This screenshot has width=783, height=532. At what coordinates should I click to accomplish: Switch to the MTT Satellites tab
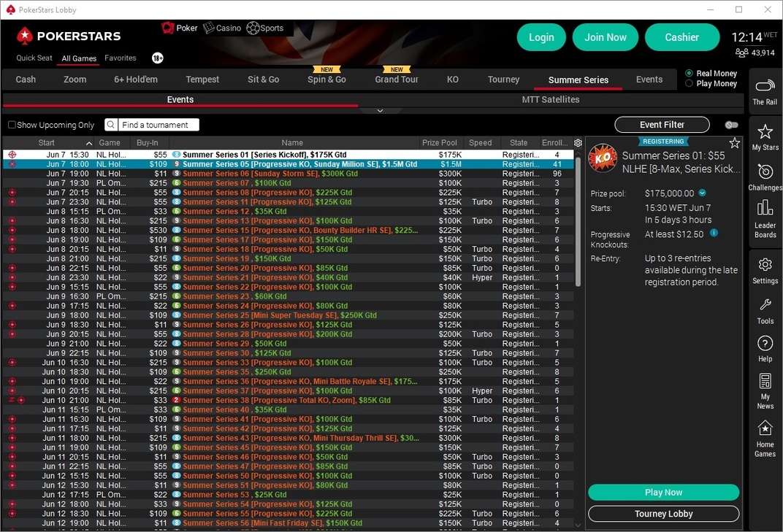click(x=550, y=99)
